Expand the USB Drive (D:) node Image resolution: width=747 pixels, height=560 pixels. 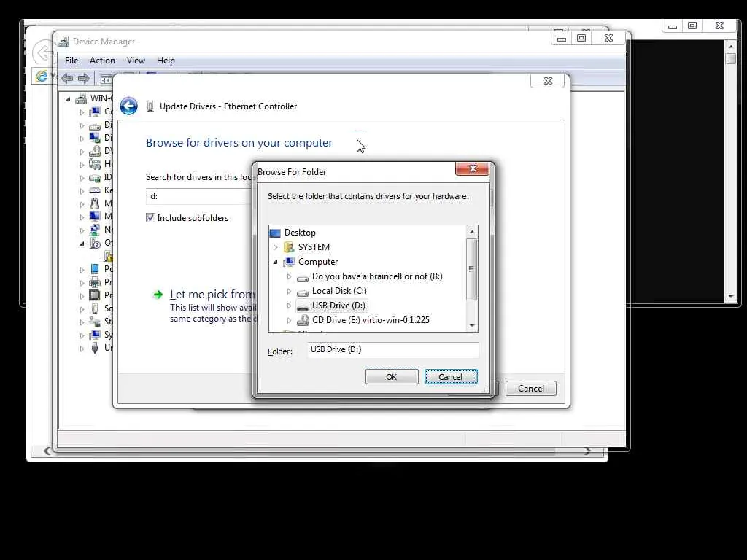(x=289, y=306)
